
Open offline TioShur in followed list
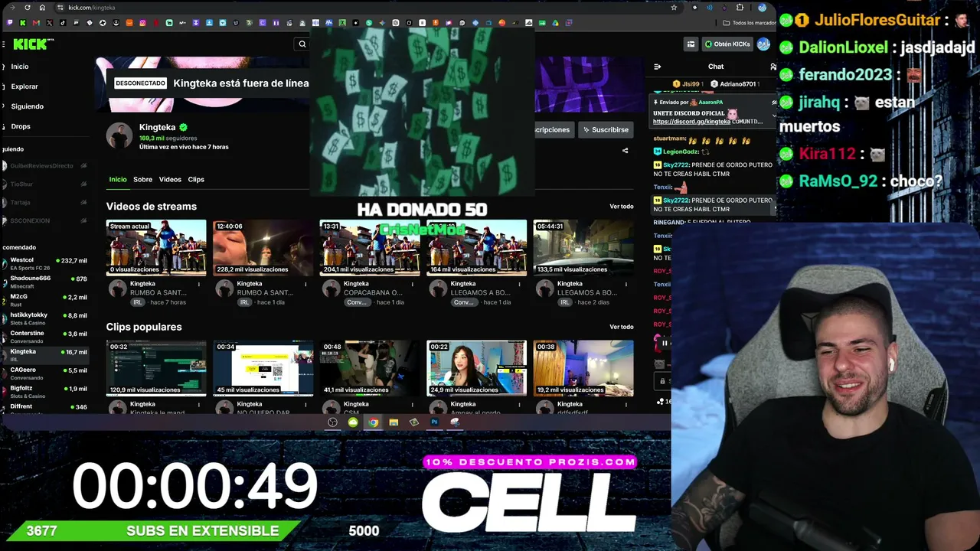[46, 184]
